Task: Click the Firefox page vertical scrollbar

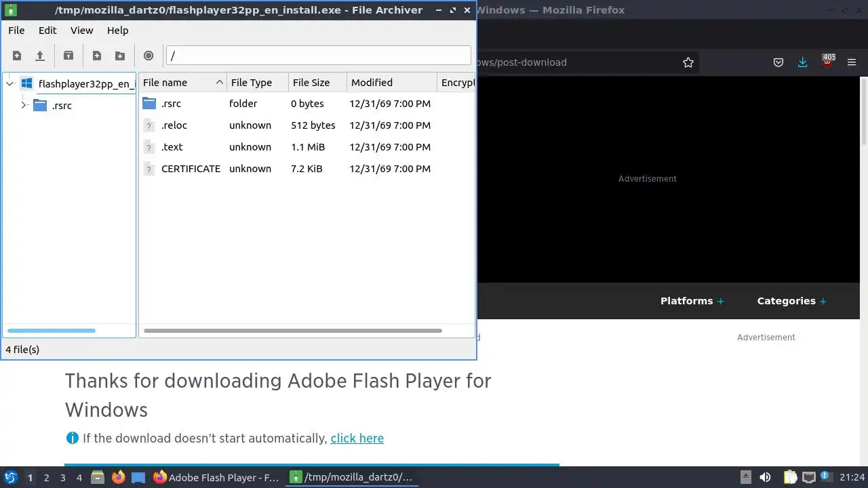Action: pos(863,110)
